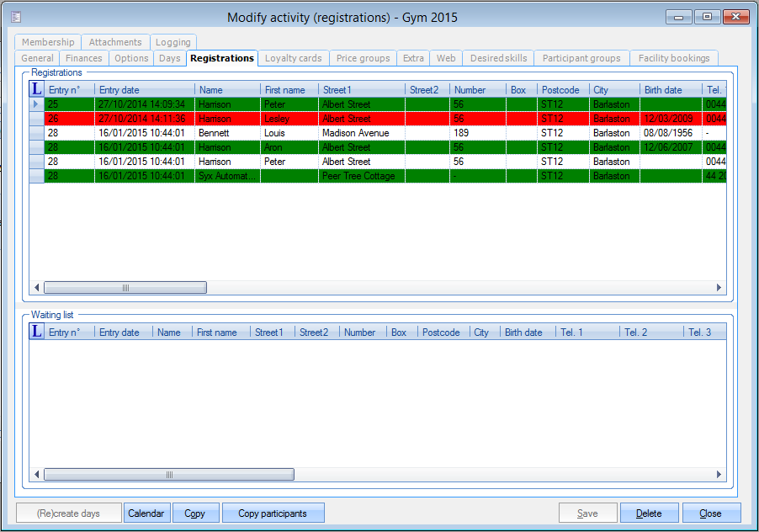Click the Postcode column header in Registrations
This screenshot has width=759, height=532.
click(x=561, y=90)
